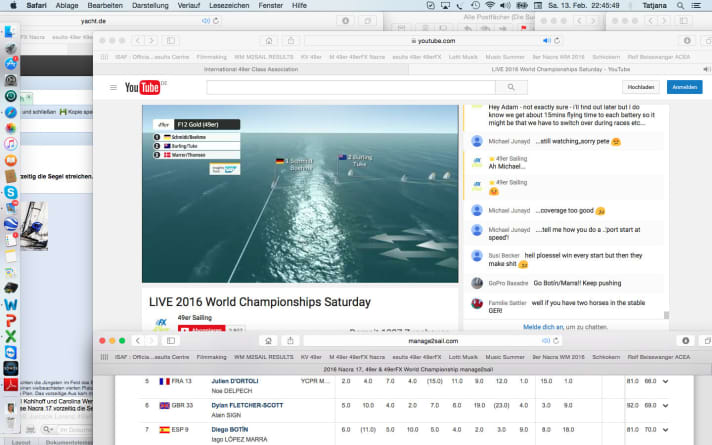Launch PowerPoint from the Dock

click(10, 321)
